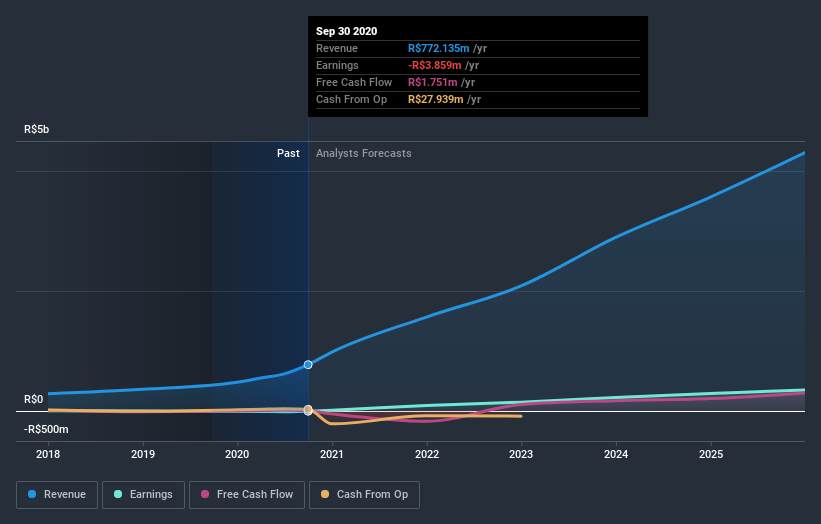
Task: Toggle the Revenue legend button
Action: pyautogui.click(x=57, y=495)
